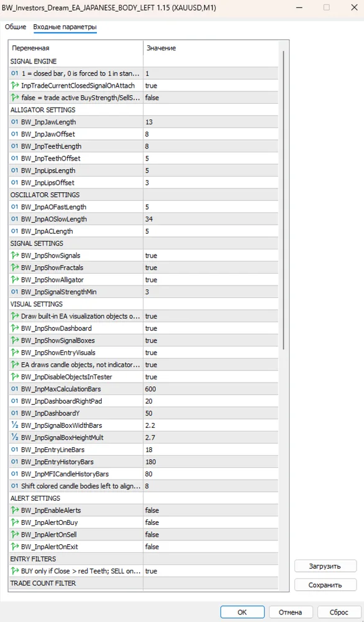This screenshot has width=364, height=622.
Task: Click boolean icon beside BW_InpShowEntryVisuals
Action: click(15, 353)
